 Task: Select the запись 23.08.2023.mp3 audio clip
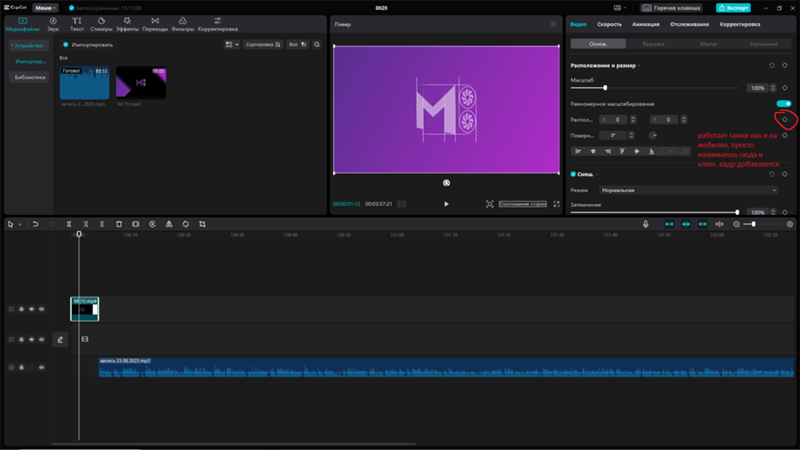[x=446, y=368]
